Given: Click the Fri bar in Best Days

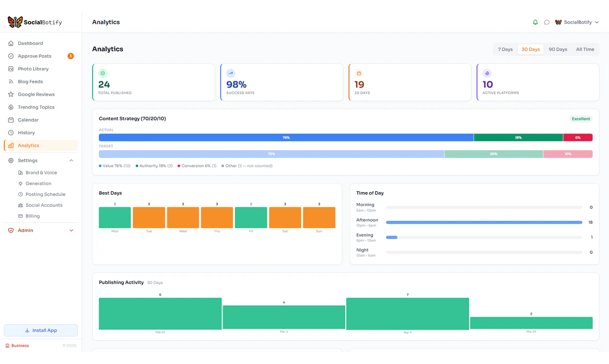Looking at the screenshot, I should 251,217.
